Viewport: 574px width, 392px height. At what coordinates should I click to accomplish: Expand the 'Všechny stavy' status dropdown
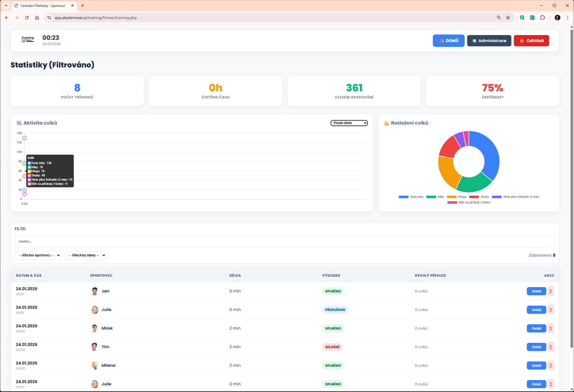click(86, 255)
